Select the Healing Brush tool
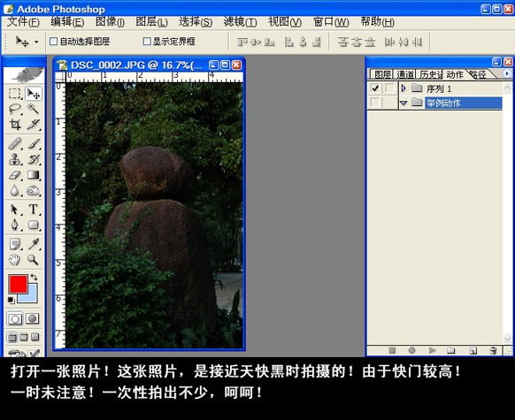The width and height of the screenshot is (515, 420). (15, 143)
